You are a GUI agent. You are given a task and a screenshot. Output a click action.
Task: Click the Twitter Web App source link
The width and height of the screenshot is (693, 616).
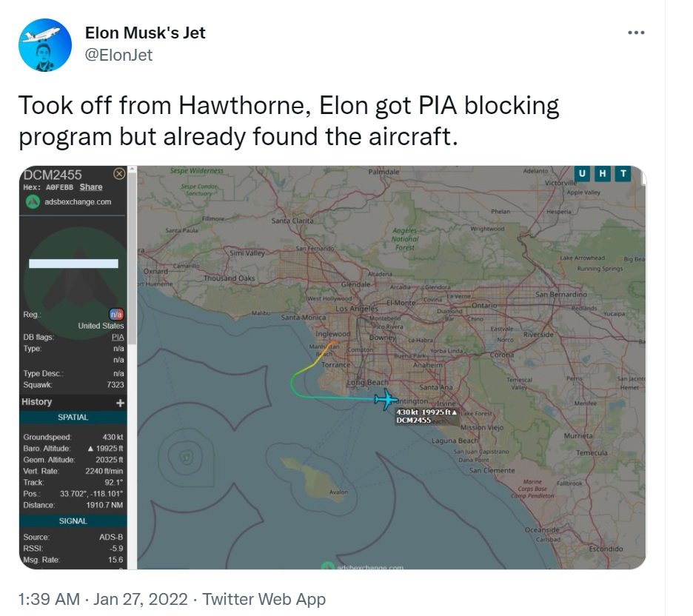[x=264, y=598]
